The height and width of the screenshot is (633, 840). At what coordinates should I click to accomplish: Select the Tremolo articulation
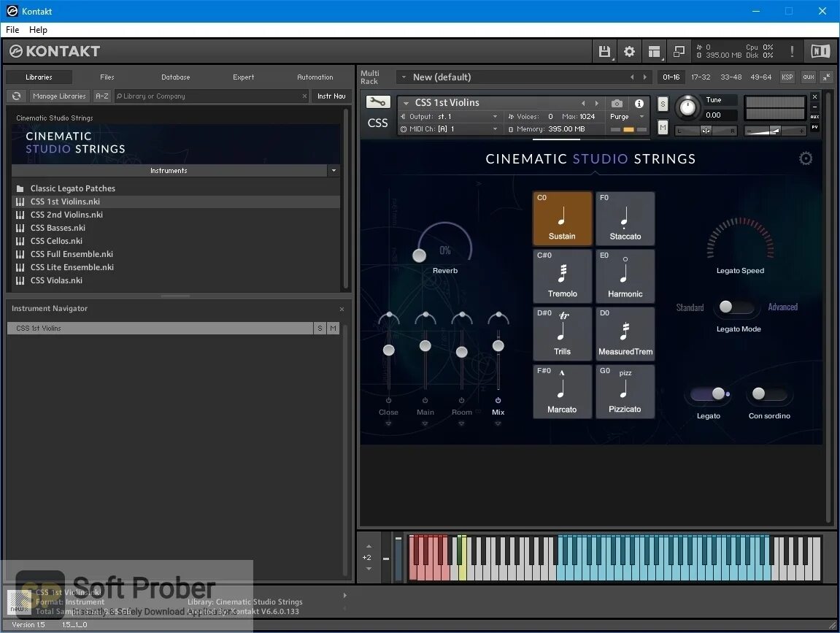point(562,275)
